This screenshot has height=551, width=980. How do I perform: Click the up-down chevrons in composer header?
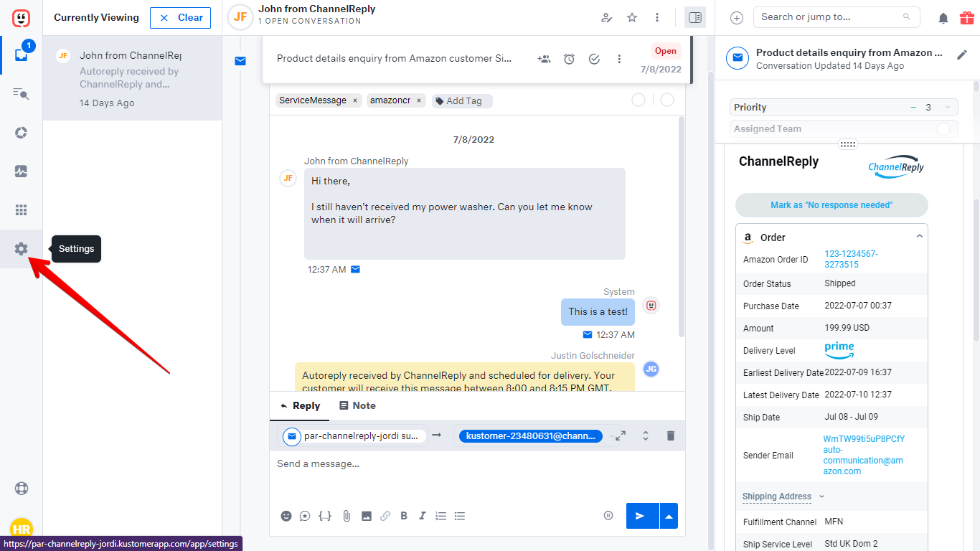click(646, 435)
